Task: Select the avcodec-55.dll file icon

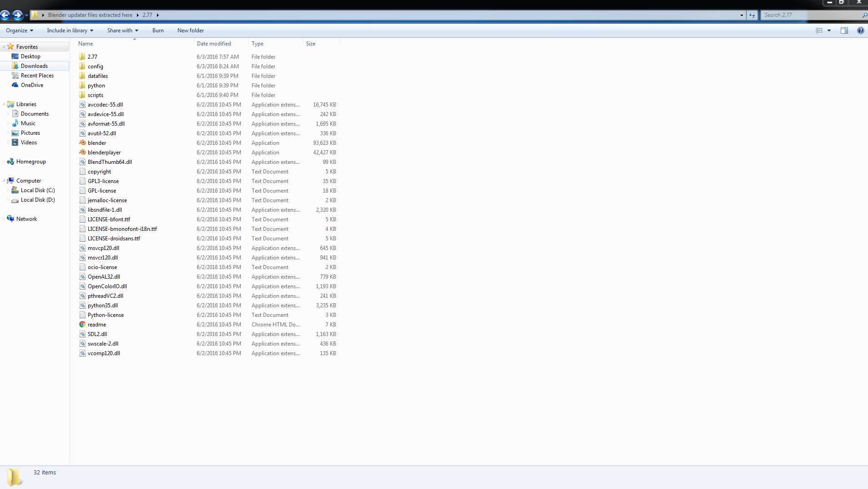Action: point(82,105)
